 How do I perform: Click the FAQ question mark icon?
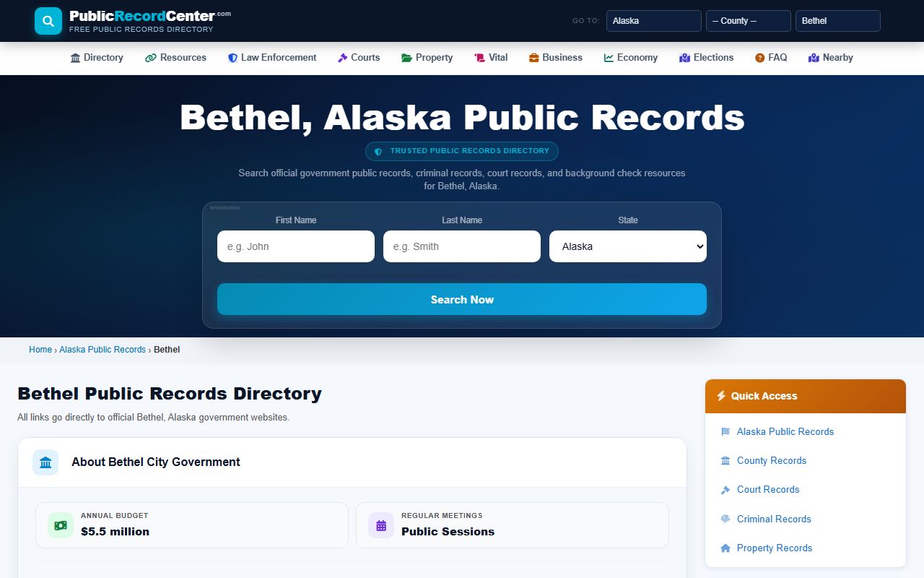[760, 58]
